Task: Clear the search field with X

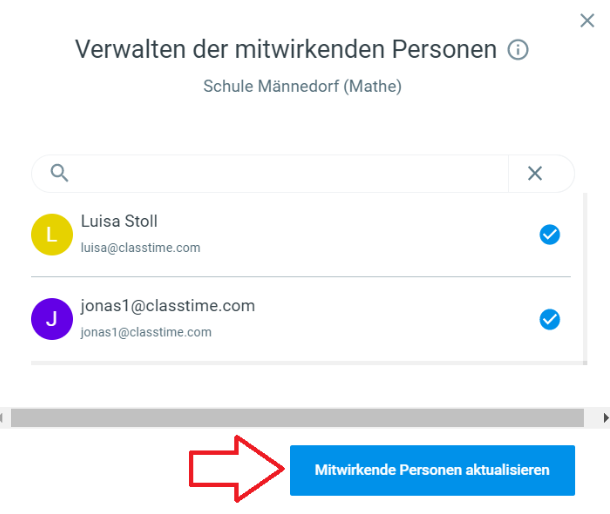Action: coord(535,173)
